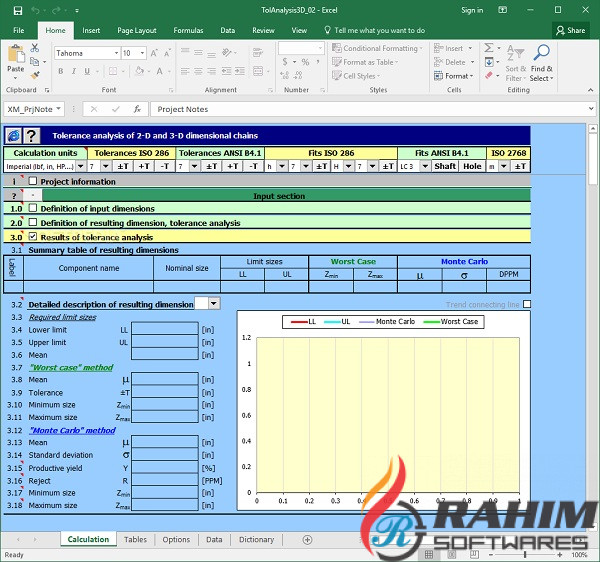Image resolution: width=600 pixels, height=562 pixels.
Task: Open the Calculation units dropdown
Action: click(80, 166)
